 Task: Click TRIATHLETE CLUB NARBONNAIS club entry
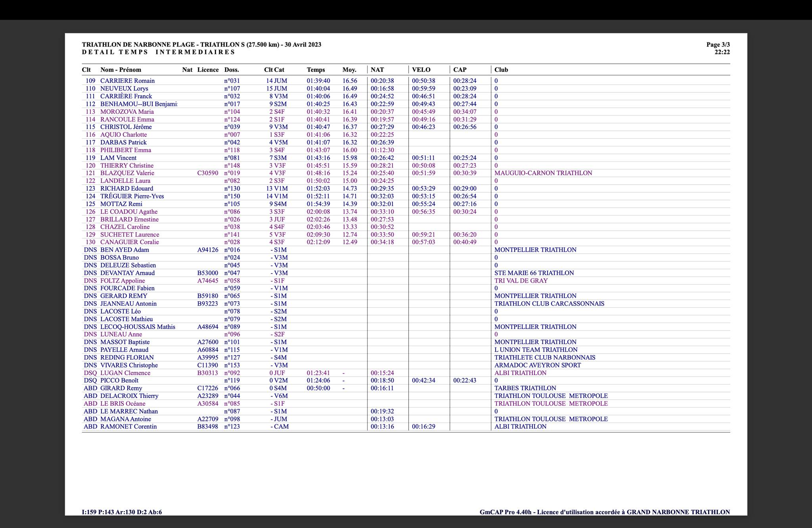(x=545, y=358)
